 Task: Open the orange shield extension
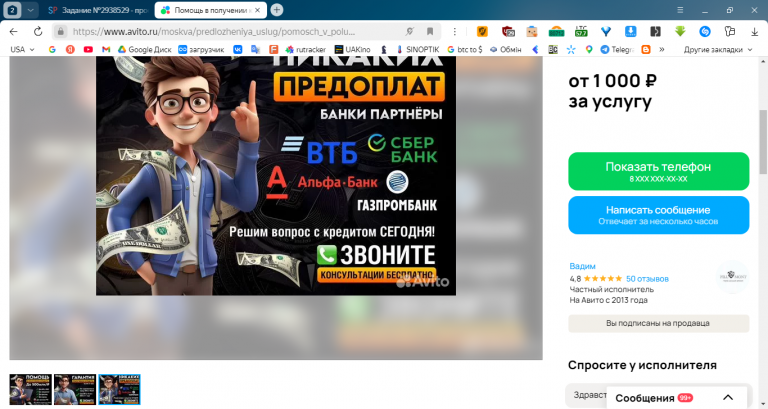click(482, 31)
